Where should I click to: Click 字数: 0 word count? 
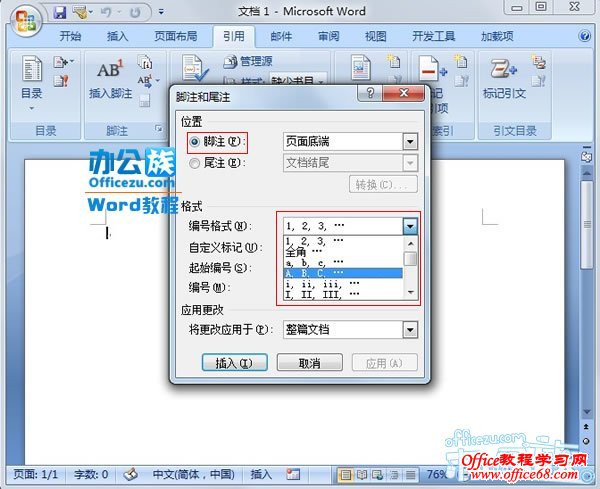point(91,474)
